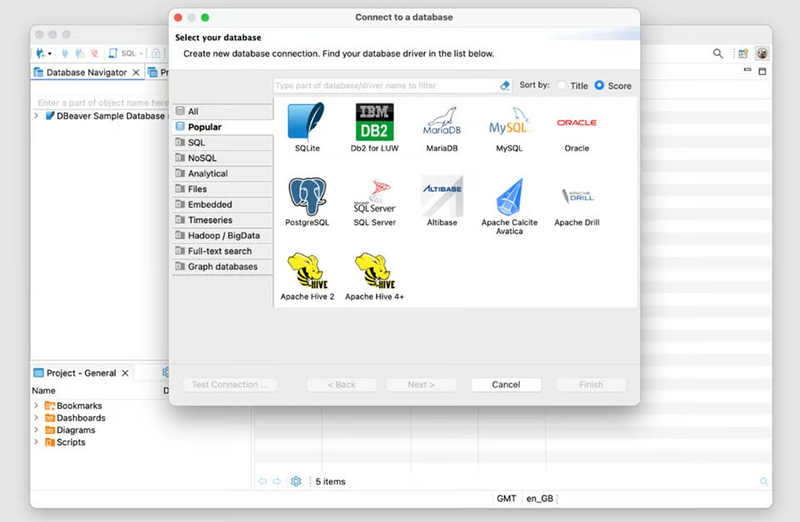This screenshot has height=522, width=800.
Task: Open the Graph databases category
Action: (223, 266)
